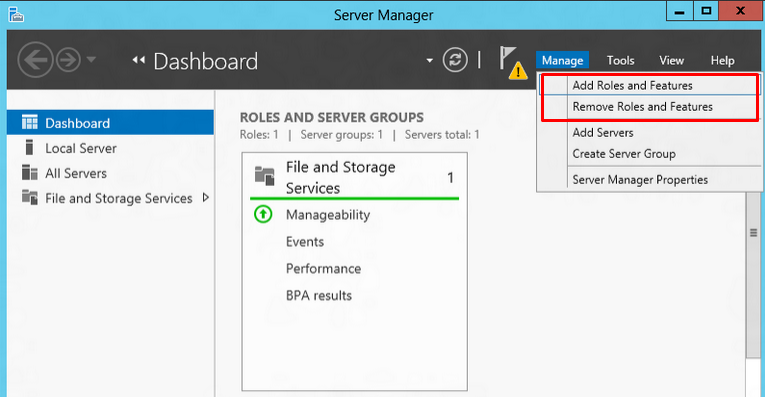765x397 pixels.
Task: Expand File and Storage Services arrow
Action: click(205, 198)
